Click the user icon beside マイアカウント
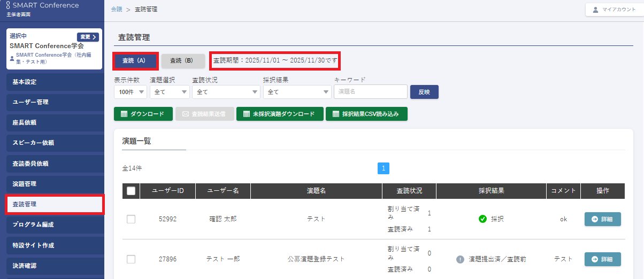 pyautogui.click(x=596, y=10)
